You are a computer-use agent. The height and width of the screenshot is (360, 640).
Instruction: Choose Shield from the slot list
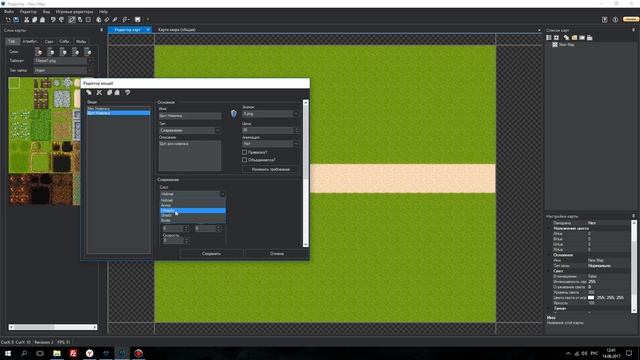(x=193, y=216)
